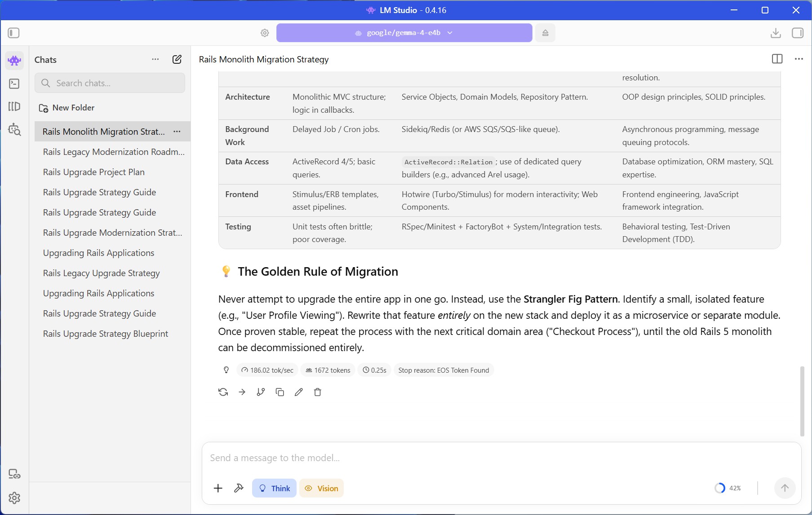Toggle the left sidebar panel icon
The width and height of the screenshot is (812, 515).
14,33
